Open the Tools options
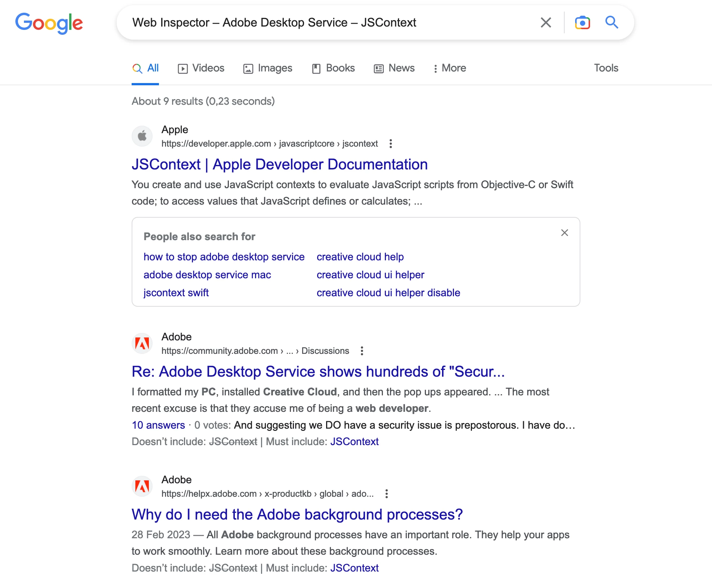Image resolution: width=712 pixels, height=588 pixels. [606, 68]
